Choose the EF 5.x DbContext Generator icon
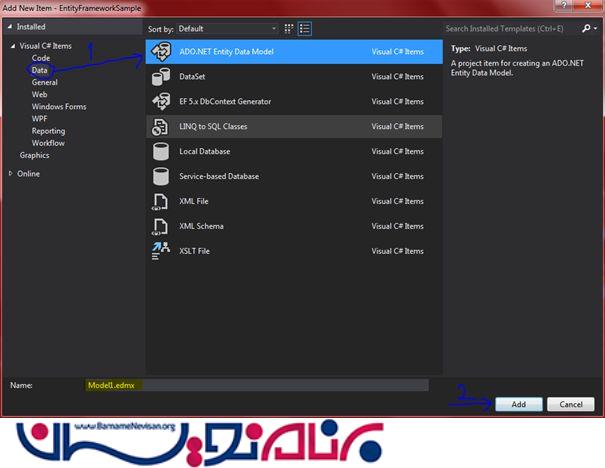The image size is (605, 468). pos(160,101)
